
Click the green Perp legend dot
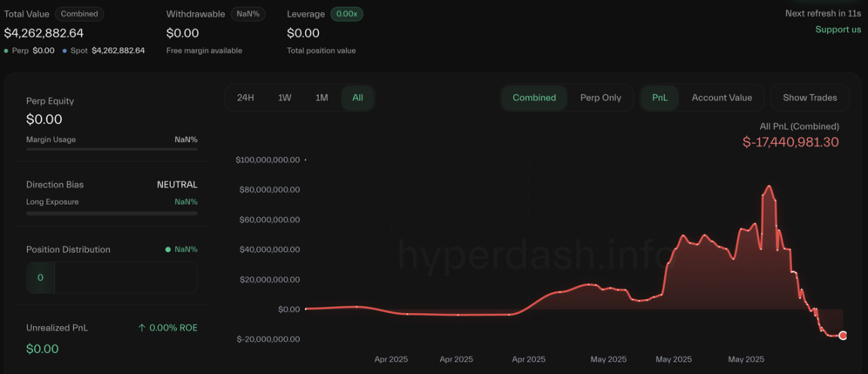[6, 50]
